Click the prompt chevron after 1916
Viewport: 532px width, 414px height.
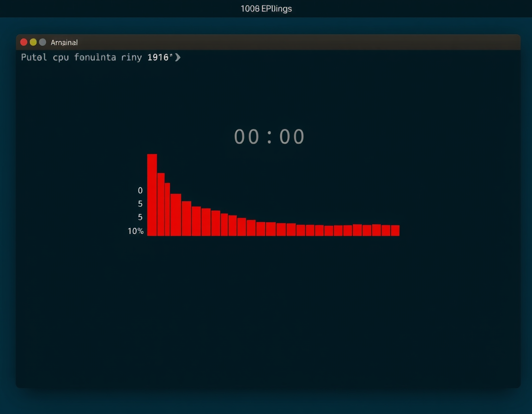[177, 57]
